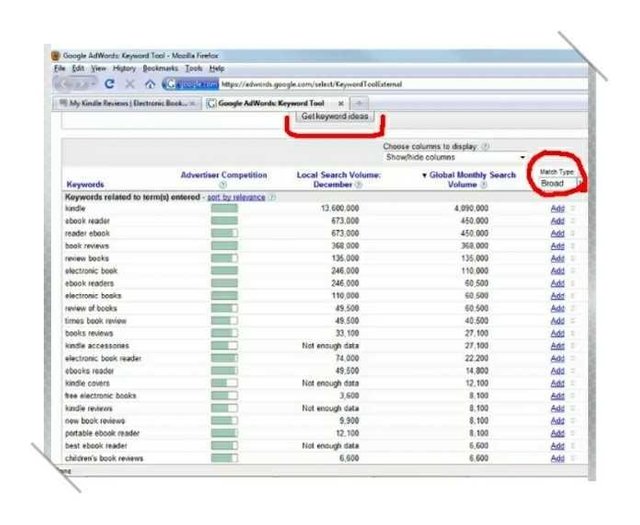Screen dimensions: 640x525
Task: Select the 13,600,000 local volume value
Action: (340, 209)
